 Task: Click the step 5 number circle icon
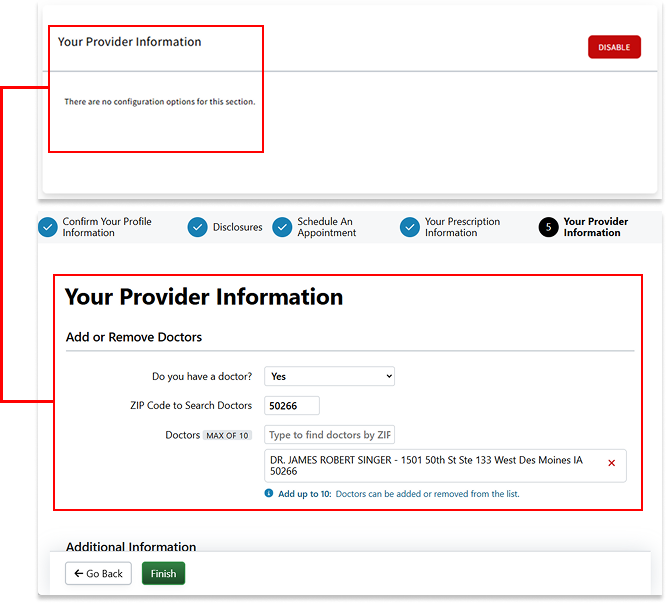[x=548, y=227]
